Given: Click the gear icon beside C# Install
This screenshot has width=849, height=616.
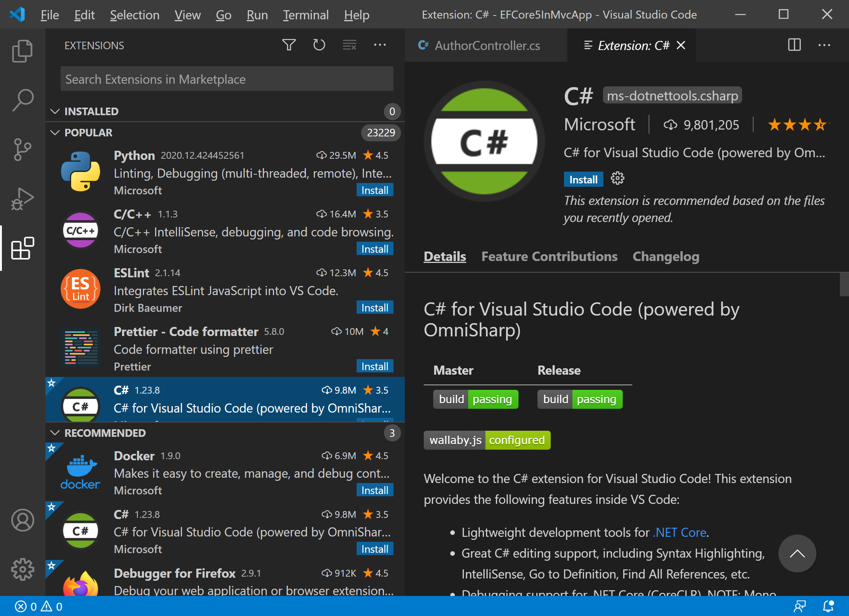Looking at the screenshot, I should 617,178.
